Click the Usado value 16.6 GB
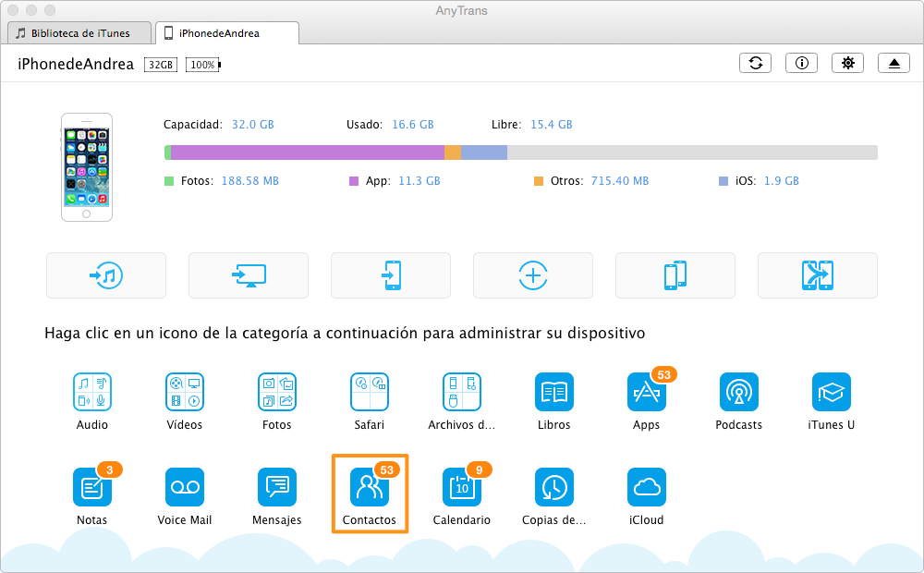The width and height of the screenshot is (924, 573). pos(413,125)
